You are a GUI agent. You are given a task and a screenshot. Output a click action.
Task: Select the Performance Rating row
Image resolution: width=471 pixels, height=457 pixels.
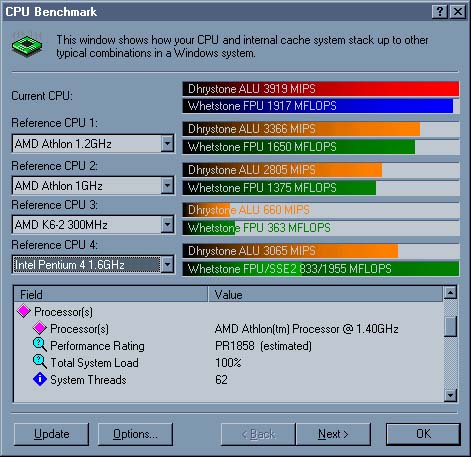[228, 346]
